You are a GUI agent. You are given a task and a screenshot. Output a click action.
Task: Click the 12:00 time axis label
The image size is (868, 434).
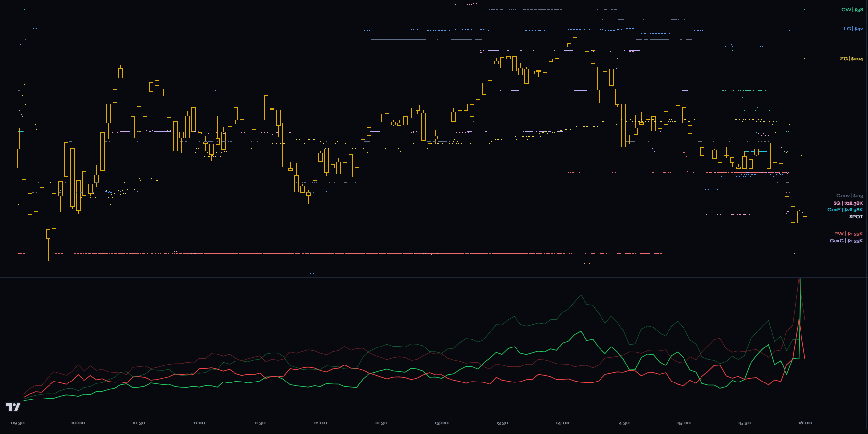(x=320, y=423)
